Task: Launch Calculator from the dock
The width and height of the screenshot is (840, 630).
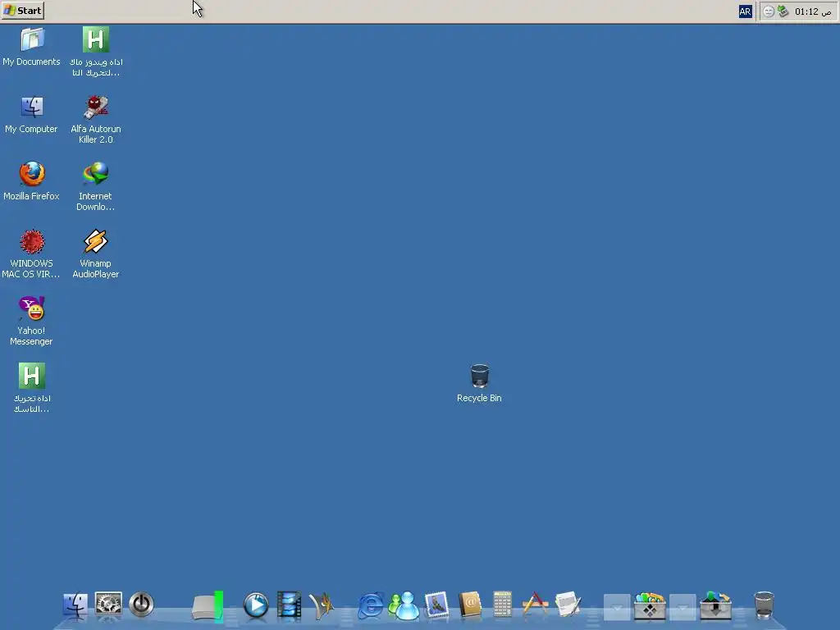Action: 503,605
